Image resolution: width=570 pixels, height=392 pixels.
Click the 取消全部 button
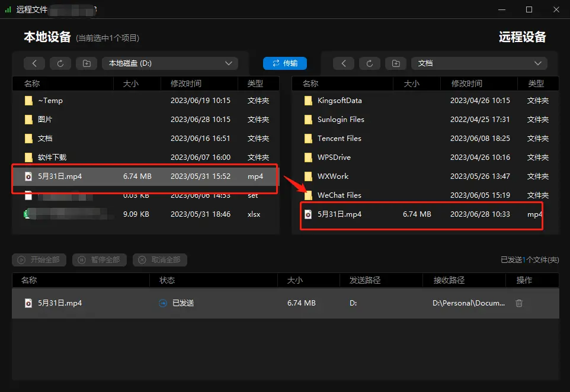click(x=160, y=260)
